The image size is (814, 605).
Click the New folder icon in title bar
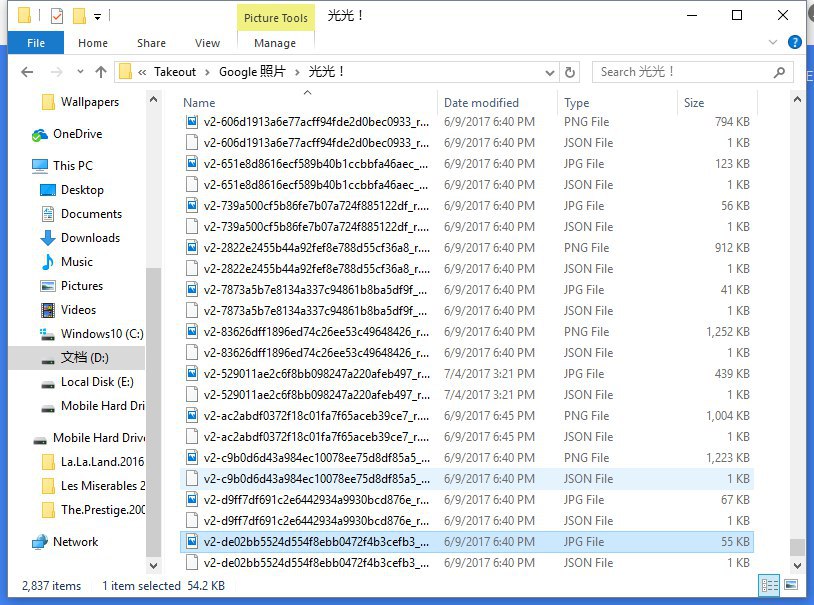pyautogui.click(x=77, y=16)
